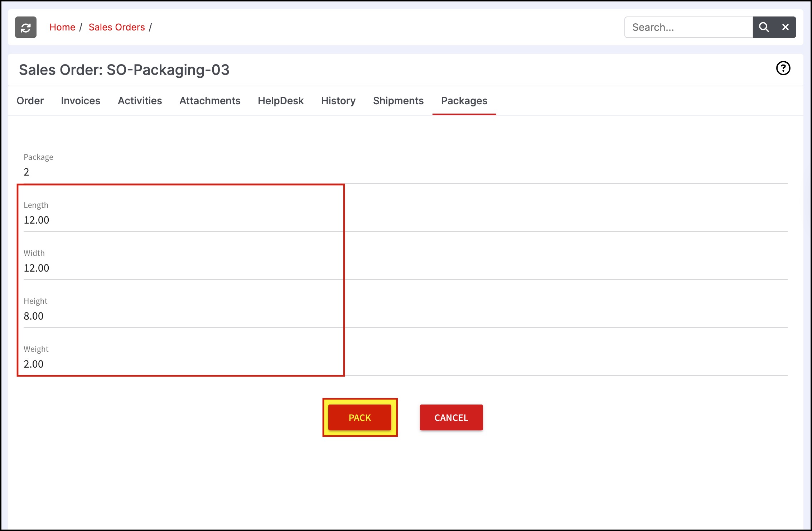This screenshot has height=531, width=812.
Task: Select the Packages tab
Action: point(464,101)
